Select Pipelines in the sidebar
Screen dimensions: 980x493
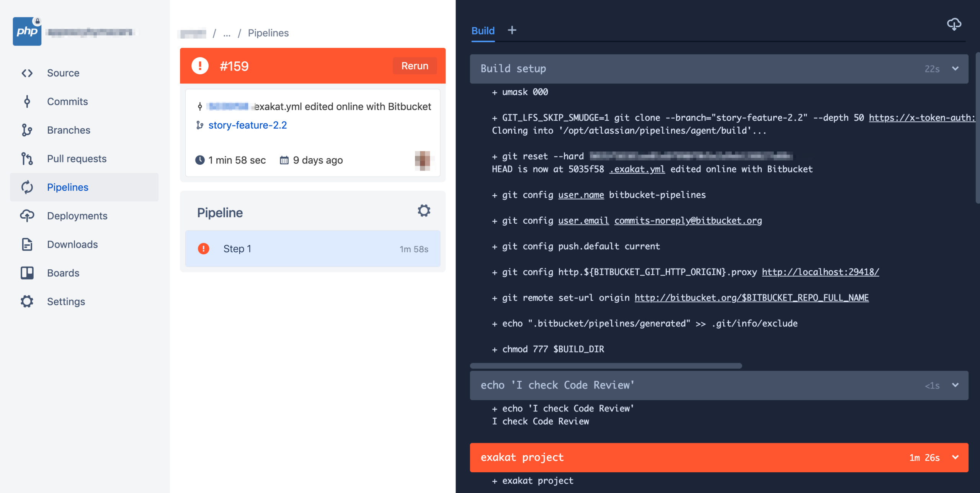click(84, 187)
